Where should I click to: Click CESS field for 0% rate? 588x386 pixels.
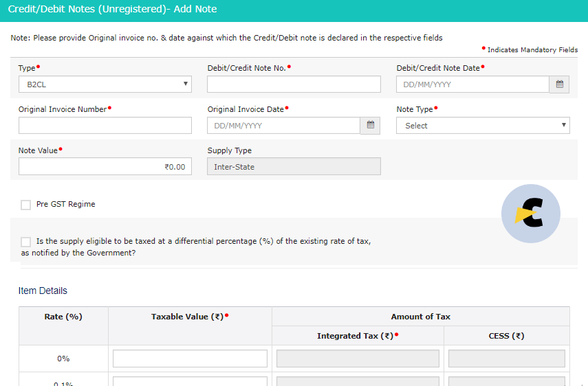click(507, 359)
